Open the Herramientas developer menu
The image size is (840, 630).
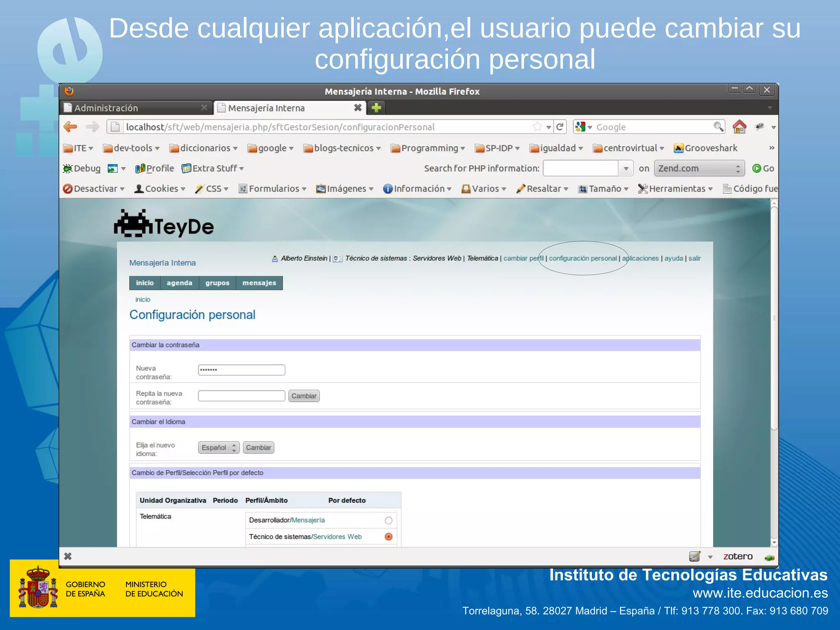click(675, 189)
